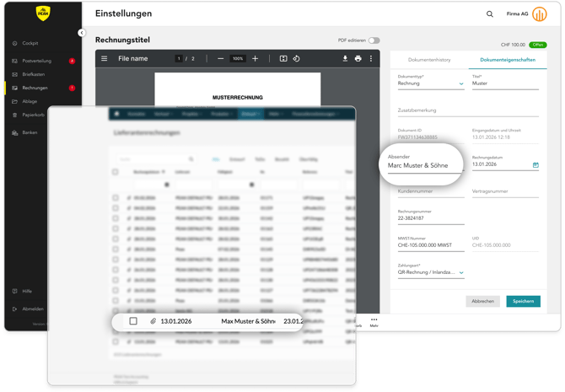Zoom in the PDF with the plus icon

click(x=256, y=59)
